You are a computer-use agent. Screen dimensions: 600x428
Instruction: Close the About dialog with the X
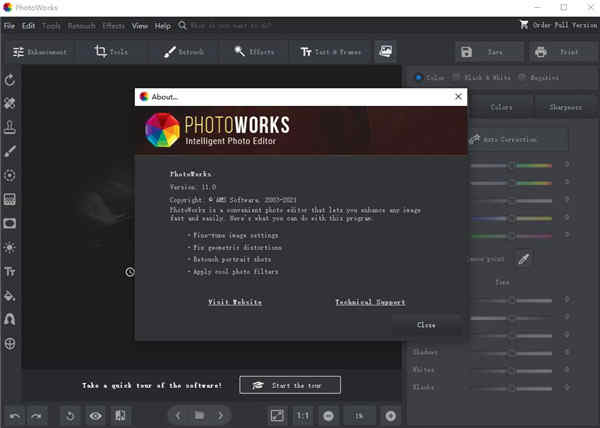click(x=458, y=97)
